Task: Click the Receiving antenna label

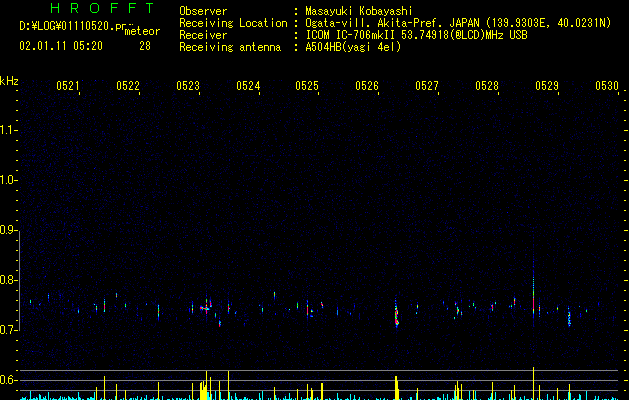Action: tap(230, 47)
